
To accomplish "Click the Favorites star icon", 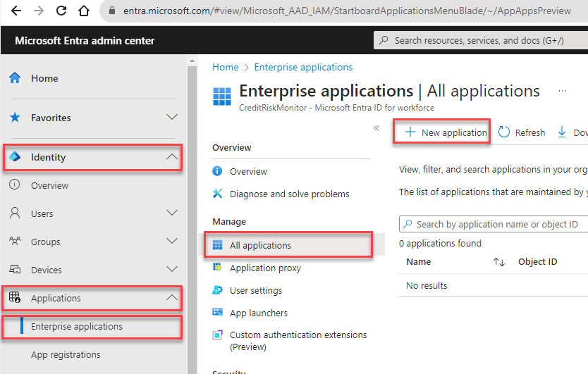I will click(15, 118).
